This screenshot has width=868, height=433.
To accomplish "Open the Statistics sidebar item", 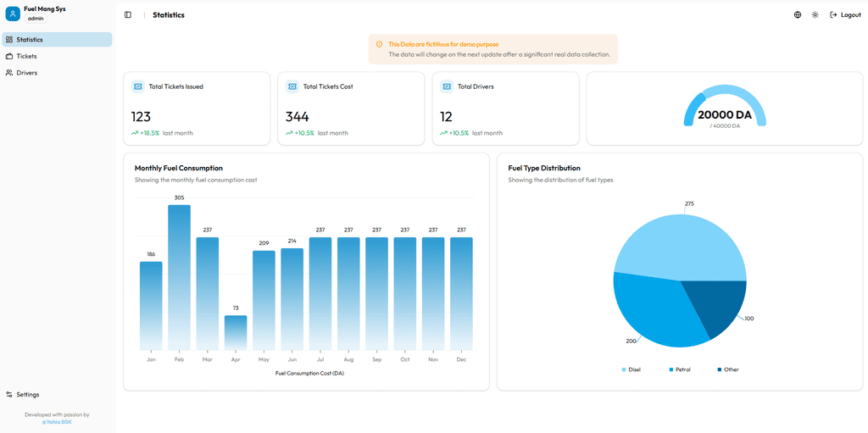I will pos(57,39).
